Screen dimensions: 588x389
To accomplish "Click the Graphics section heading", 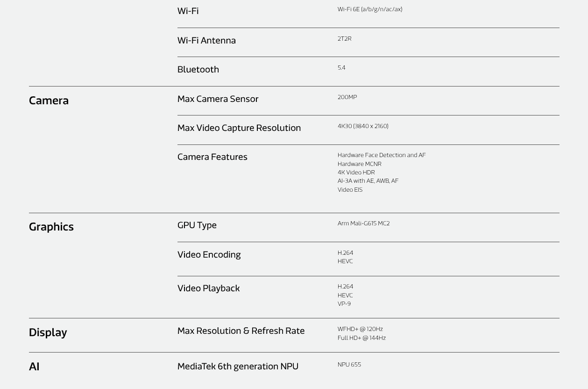I will pos(51,227).
